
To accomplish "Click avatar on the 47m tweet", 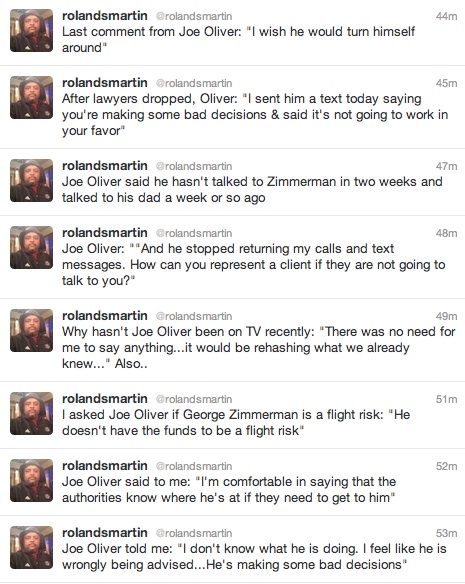I will [31, 181].
